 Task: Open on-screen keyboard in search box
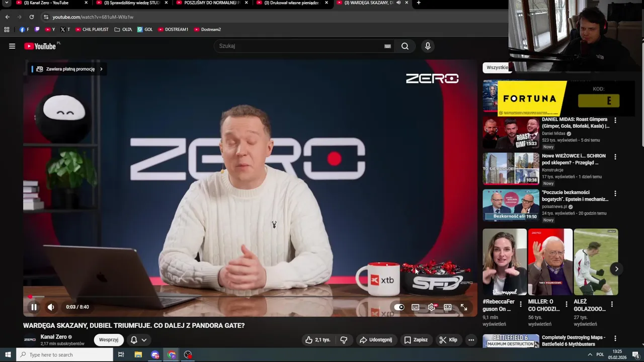387,46
